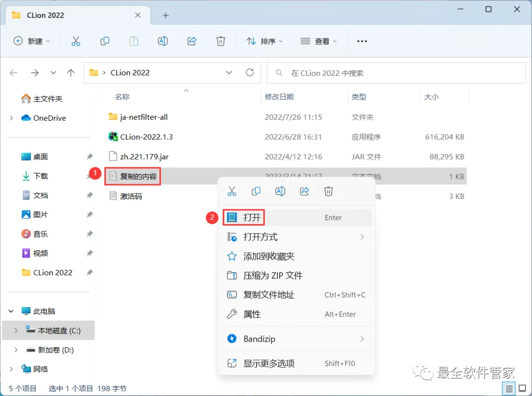Open 文档 in quick access

pyautogui.click(x=40, y=196)
